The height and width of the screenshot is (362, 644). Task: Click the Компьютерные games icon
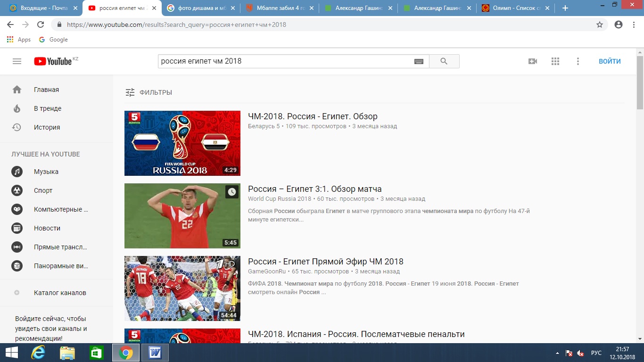tap(17, 209)
